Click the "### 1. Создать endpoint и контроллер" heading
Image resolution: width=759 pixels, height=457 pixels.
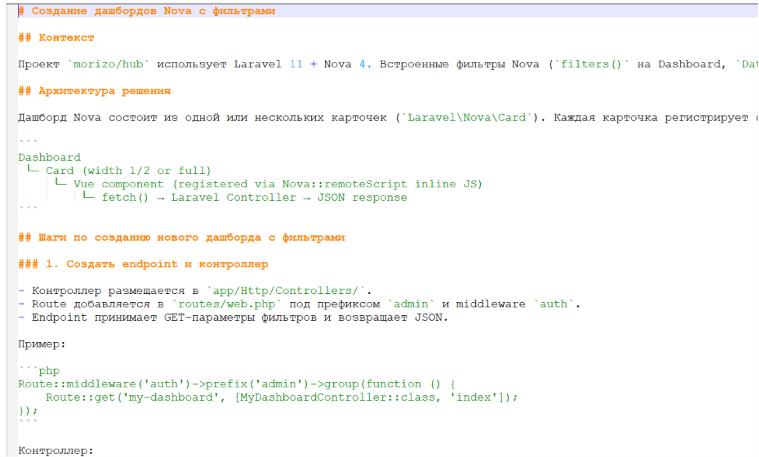(x=143, y=264)
